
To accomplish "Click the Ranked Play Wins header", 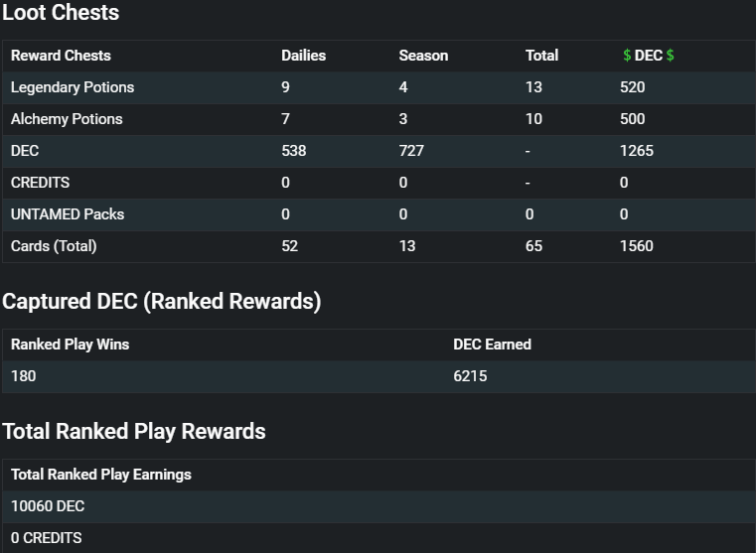I will (70, 345).
